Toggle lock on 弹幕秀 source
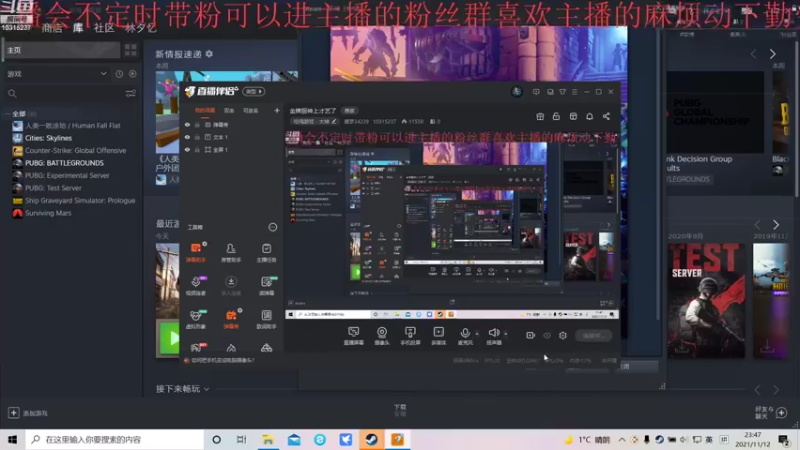800x450 pixels. tap(197, 124)
